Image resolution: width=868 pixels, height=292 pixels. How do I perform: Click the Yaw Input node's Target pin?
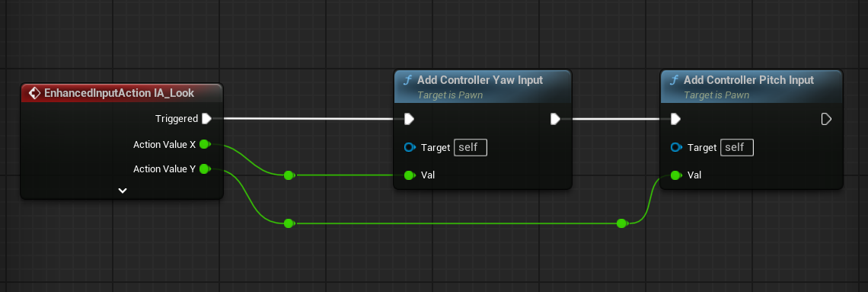coord(410,147)
